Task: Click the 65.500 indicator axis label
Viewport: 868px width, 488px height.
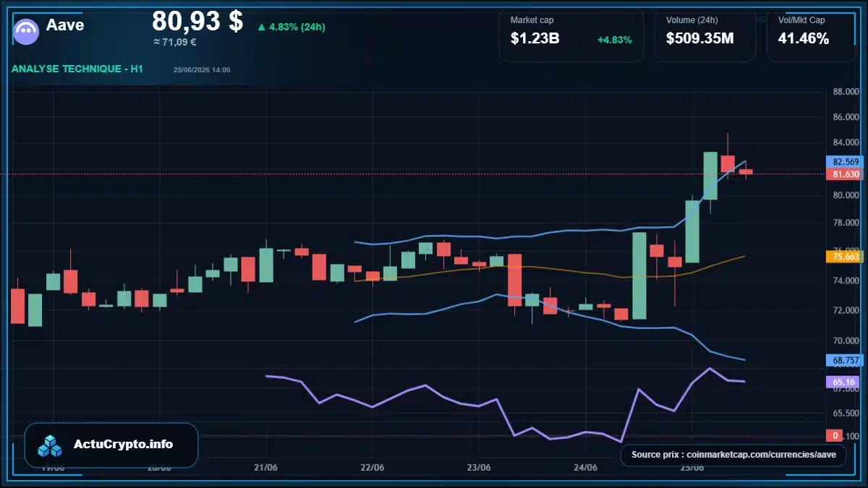Action: [x=845, y=414]
